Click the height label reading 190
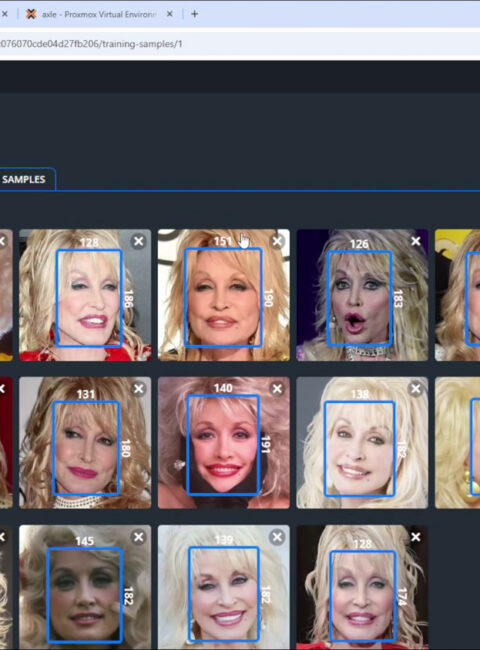Viewport: 480px width, 650px height. [268, 298]
